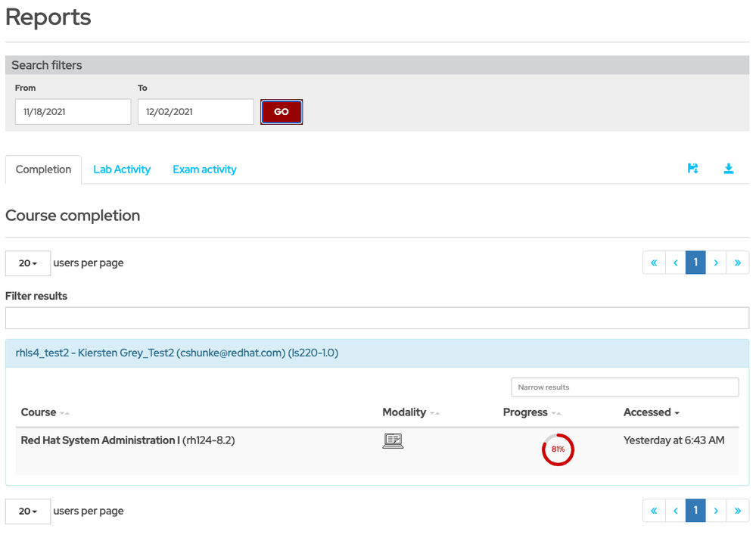
Task: Go to previous page using top pagination
Action: [675, 263]
